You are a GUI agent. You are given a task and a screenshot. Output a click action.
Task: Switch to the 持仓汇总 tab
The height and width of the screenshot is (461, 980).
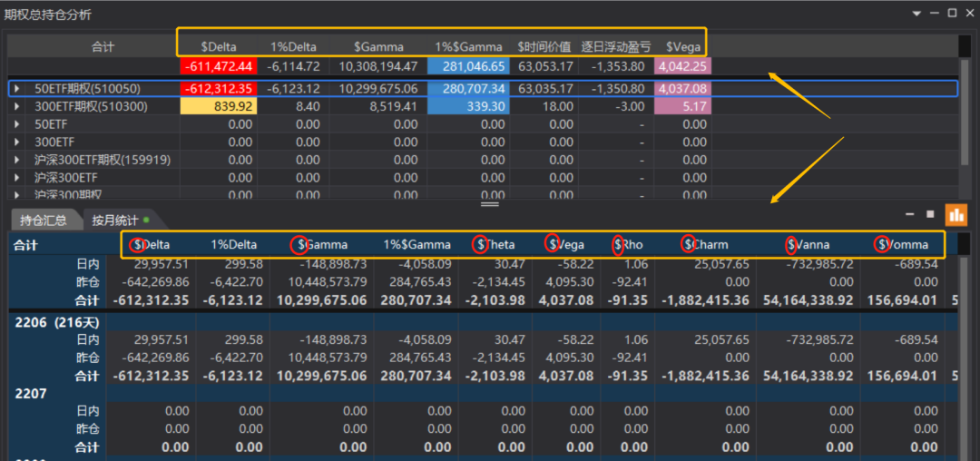[x=44, y=220]
